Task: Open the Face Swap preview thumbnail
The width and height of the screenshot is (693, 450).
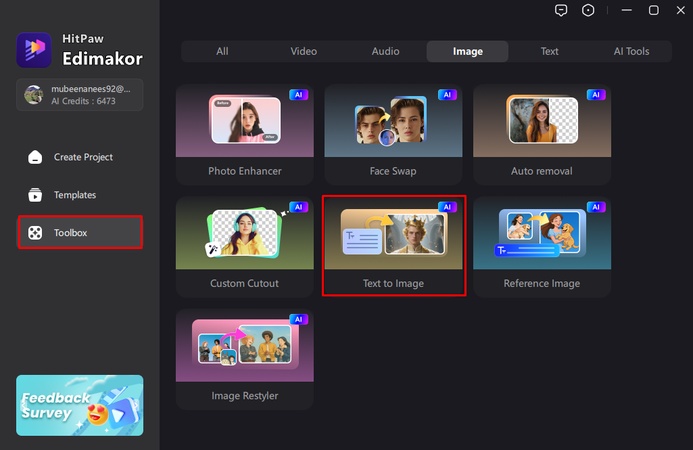Action: click(393, 121)
